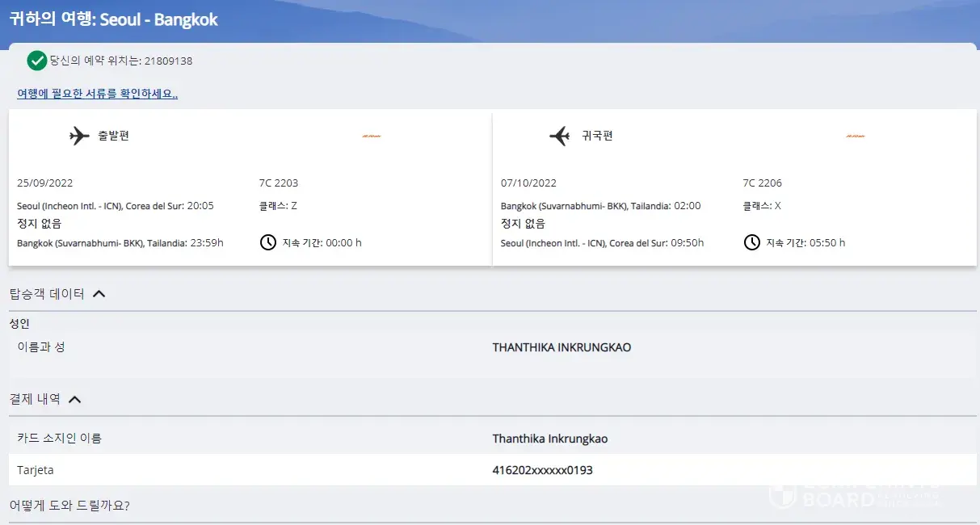Click the Seoul departure time 20:05 line
The height and width of the screenshot is (525, 980).
116,206
